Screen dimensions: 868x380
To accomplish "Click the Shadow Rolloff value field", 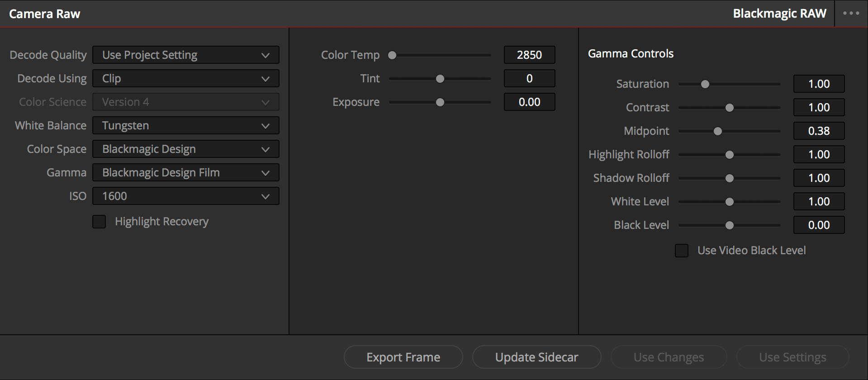I will point(819,178).
